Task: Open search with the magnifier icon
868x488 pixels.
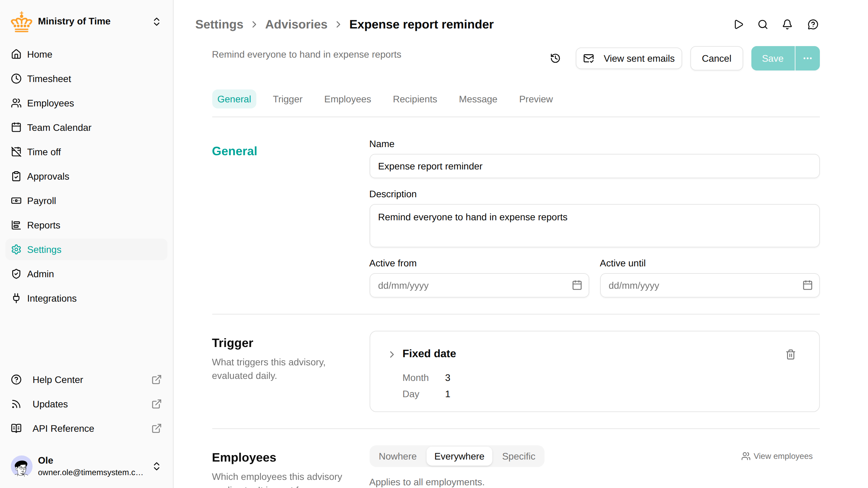Action: pyautogui.click(x=763, y=24)
